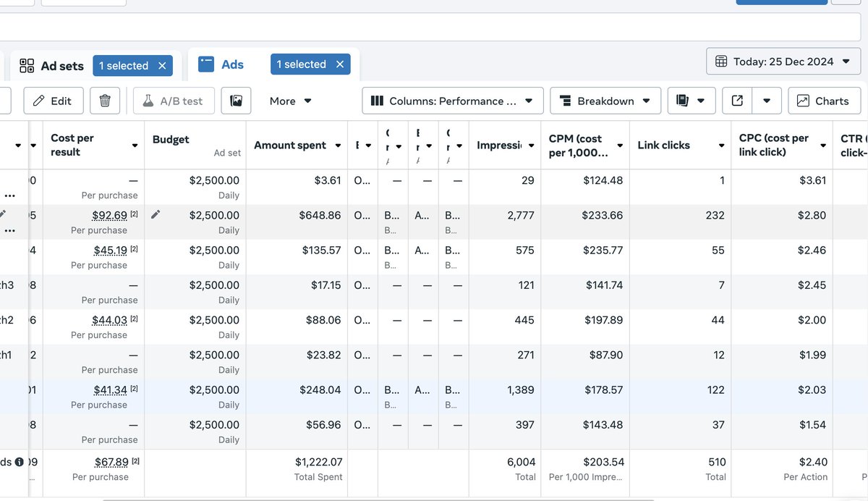Switch to the Ads tab
868x501 pixels.
(232, 64)
